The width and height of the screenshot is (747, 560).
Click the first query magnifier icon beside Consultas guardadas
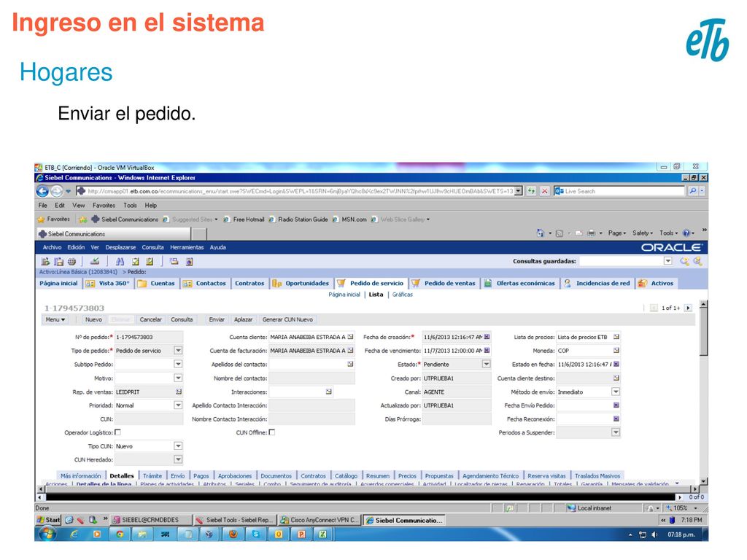click(684, 261)
